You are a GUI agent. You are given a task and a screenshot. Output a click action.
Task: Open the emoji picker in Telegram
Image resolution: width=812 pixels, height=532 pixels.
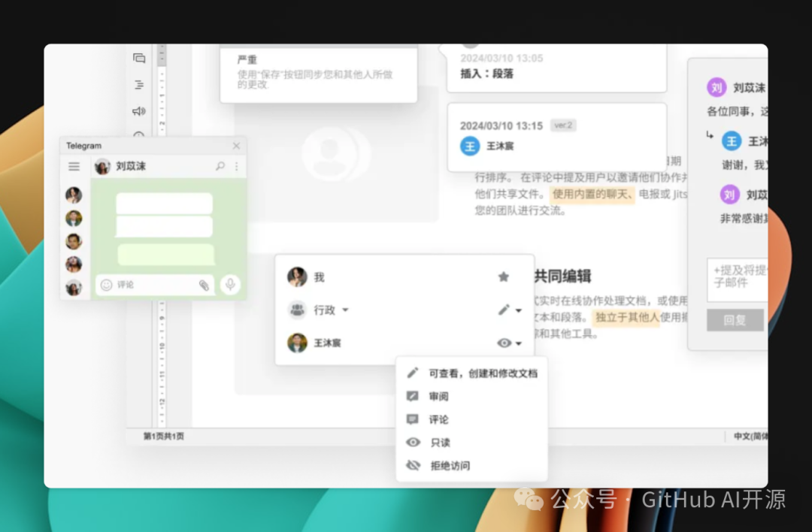106,285
